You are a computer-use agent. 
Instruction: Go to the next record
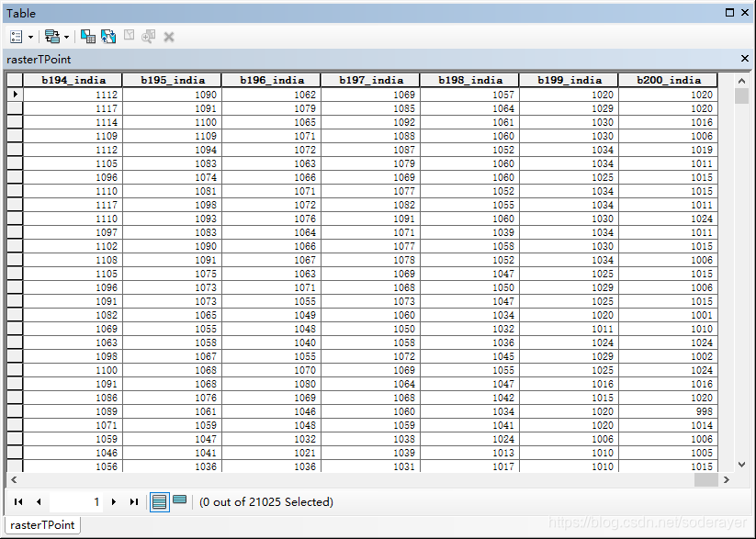[114, 502]
